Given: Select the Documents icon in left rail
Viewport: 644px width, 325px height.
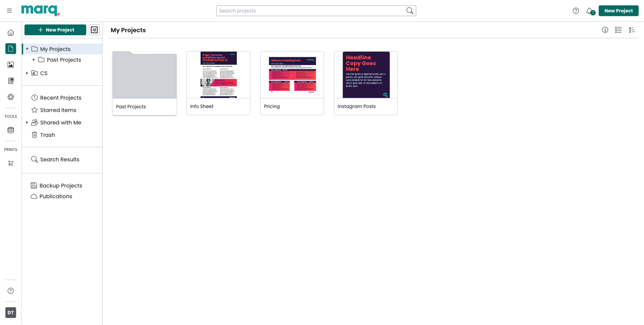Looking at the screenshot, I should pyautogui.click(x=10, y=48).
